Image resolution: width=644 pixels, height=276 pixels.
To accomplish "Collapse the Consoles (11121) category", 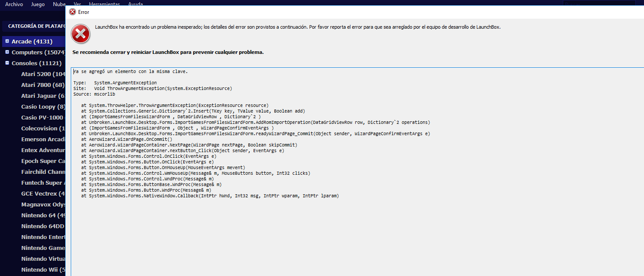I will [7, 63].
